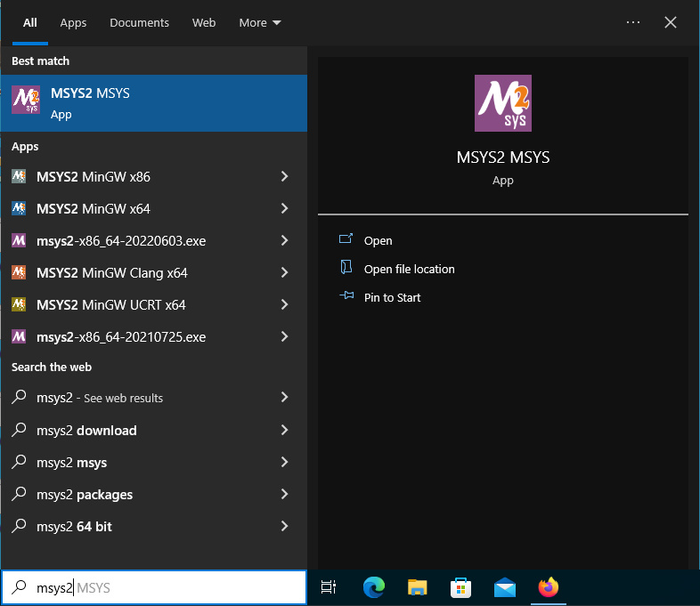
Task: Click the MSYS2 MinGW x86 app icon
Action: pos(19,176)
